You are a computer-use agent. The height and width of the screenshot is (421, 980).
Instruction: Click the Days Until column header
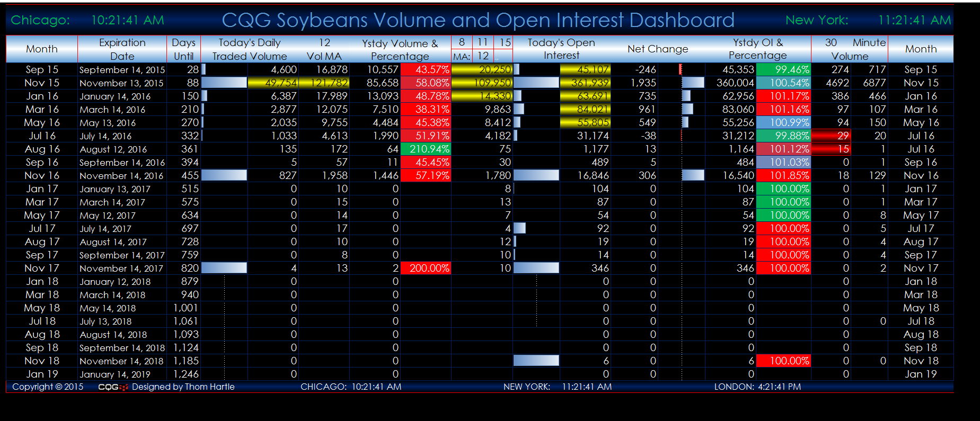point(183,49)
